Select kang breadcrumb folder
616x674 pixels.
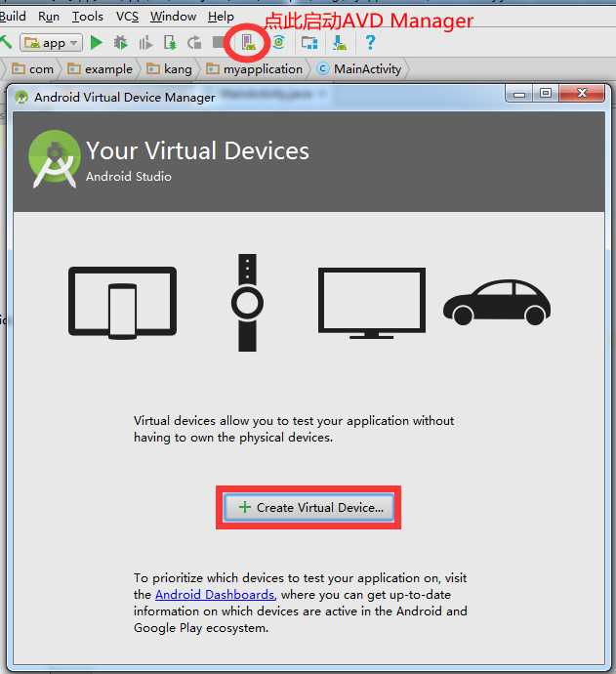click(169, 68)
